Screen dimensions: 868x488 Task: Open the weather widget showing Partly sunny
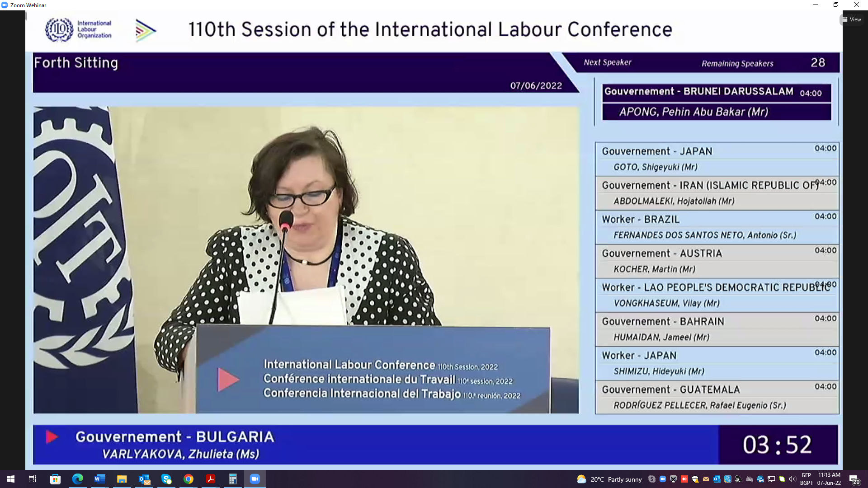point(609,479)
